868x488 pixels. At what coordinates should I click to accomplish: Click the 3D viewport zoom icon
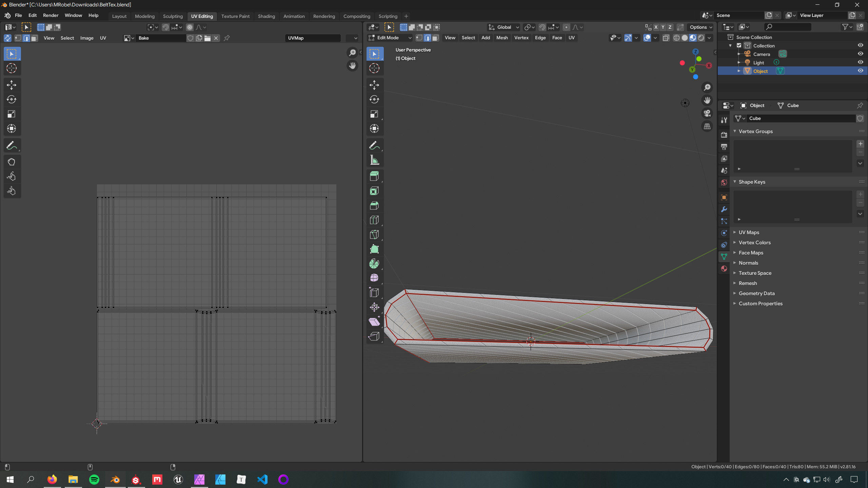click(707, 88)
